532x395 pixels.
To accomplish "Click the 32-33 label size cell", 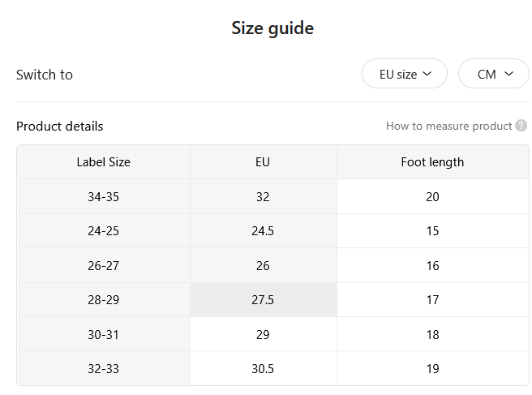I will coord(104,368).
